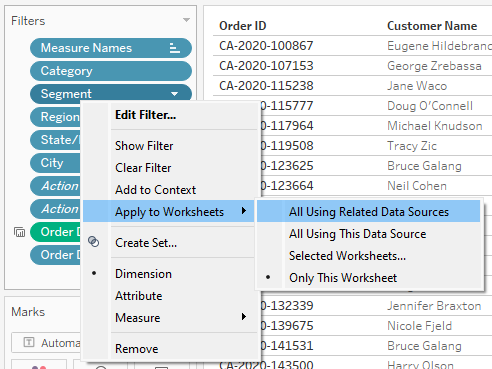Click customer George Zrebassa
Image resolution: width=492 pixels, height=369 pixels.
point(434,66)
